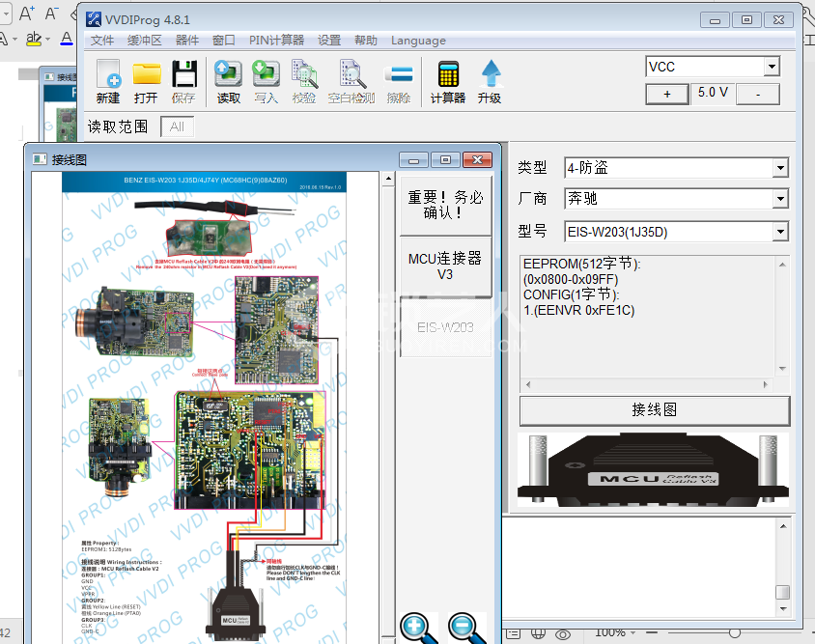Click the scroll up arrow of the wiring diagram
Image resolution: width=815 pixels, height=644 pixels.
click(388, 179)
